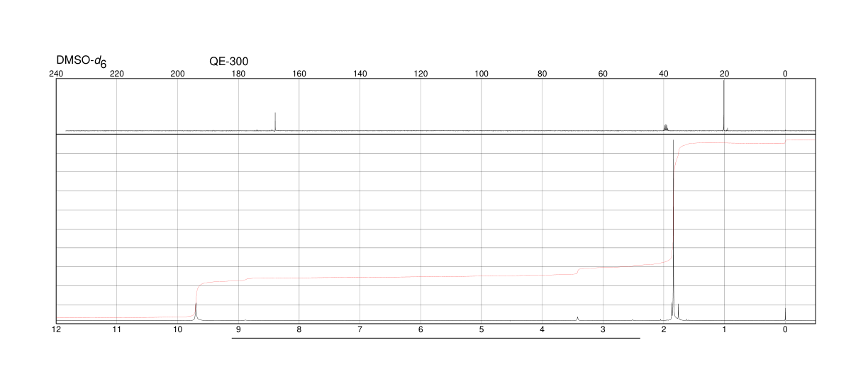Click the QE-300 instrument label
868x374 pixels.
coord(229,62)
